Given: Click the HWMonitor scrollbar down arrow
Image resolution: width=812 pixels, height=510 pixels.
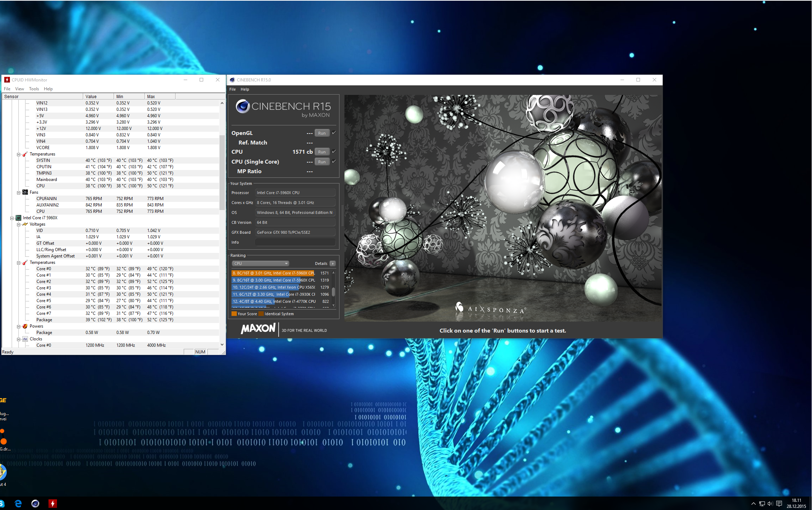Looking at the screenshot, I should click(222, 345).
